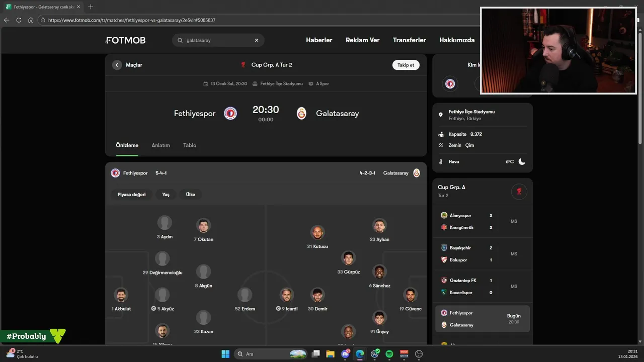This screenshot has width=644, height=362.
Task: Open player 3 Aydın
Action: click(165, 228)
